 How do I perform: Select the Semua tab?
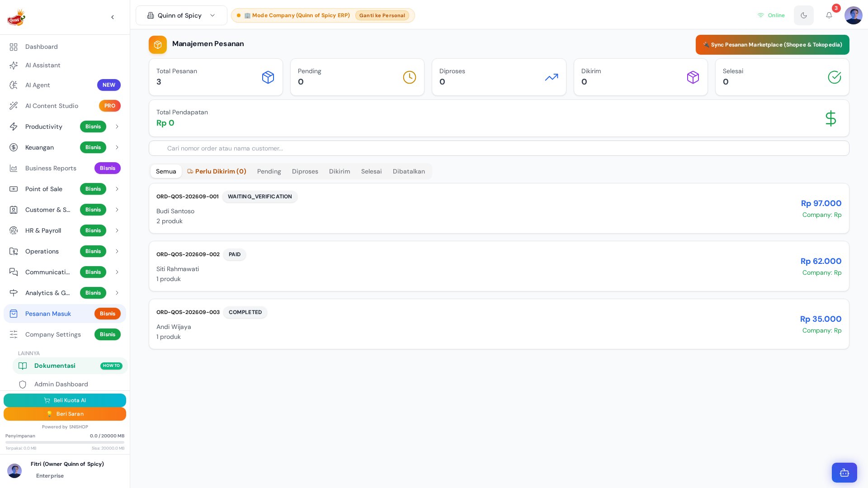coord(166,171)
